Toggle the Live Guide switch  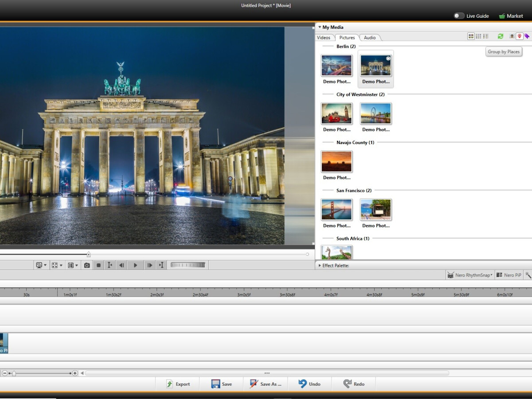click(x=459, y=16)
